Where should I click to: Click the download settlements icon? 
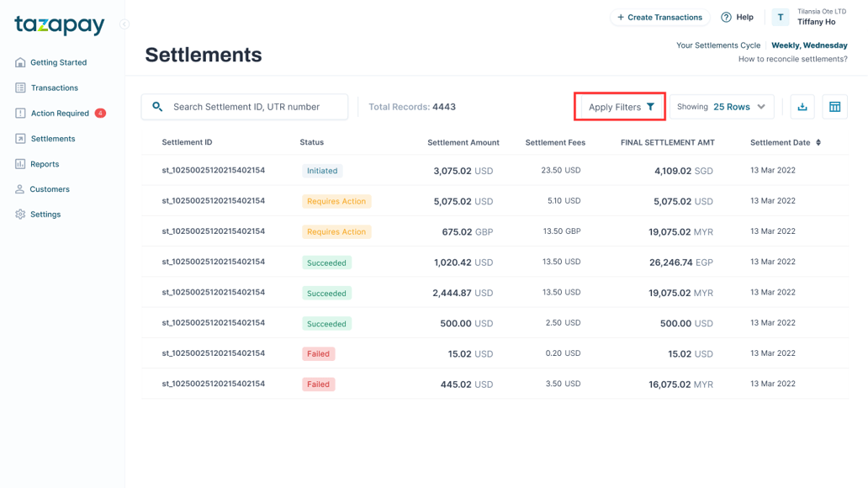pyautogui.click(x=802, y=107)
